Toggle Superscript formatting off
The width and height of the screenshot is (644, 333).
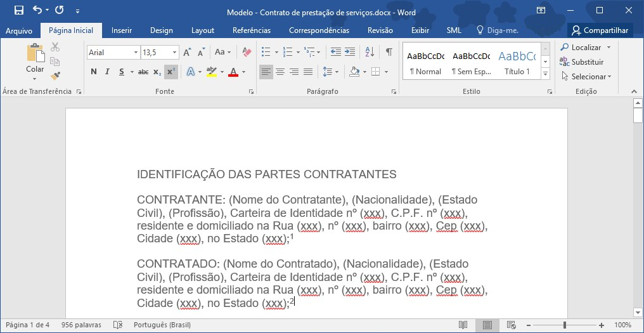tap(171, 72)
